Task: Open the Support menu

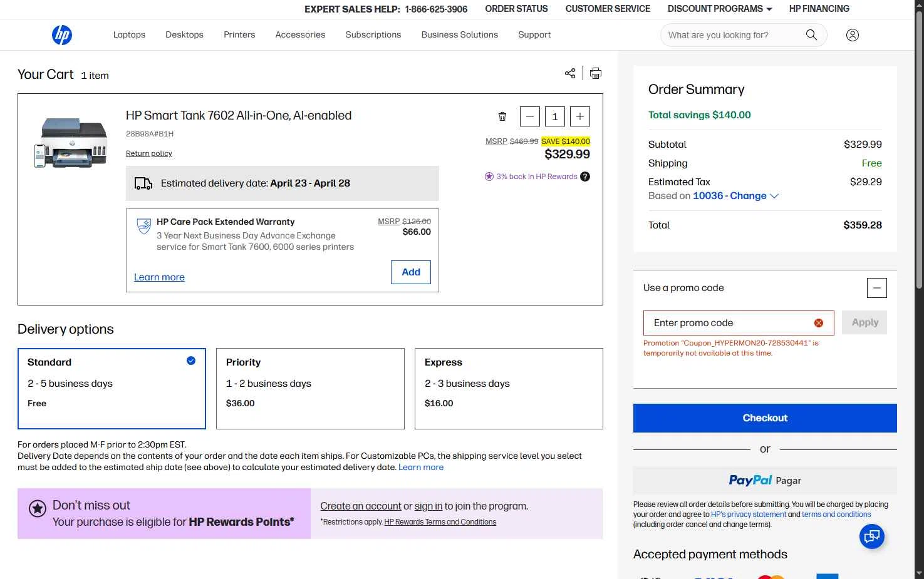Action: point(534,35)
